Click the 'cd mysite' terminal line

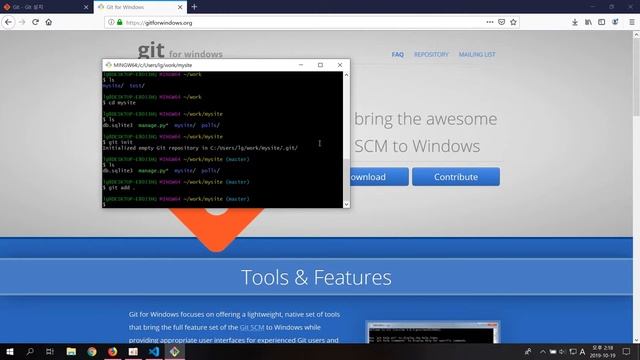tap(119, 103)
